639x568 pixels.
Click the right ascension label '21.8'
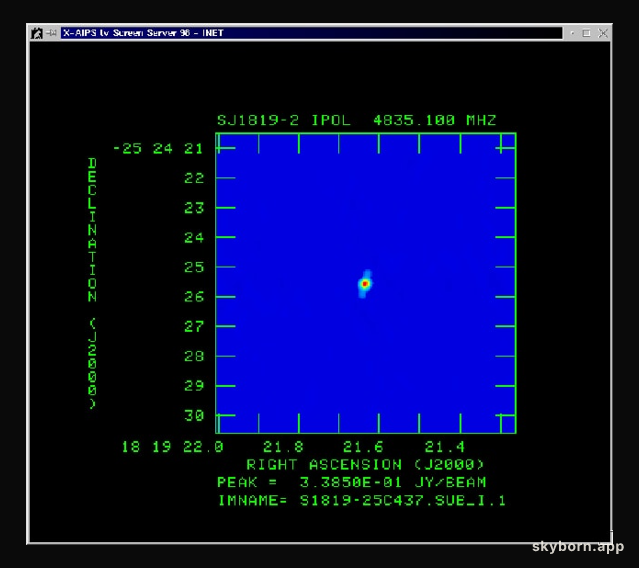283,447
